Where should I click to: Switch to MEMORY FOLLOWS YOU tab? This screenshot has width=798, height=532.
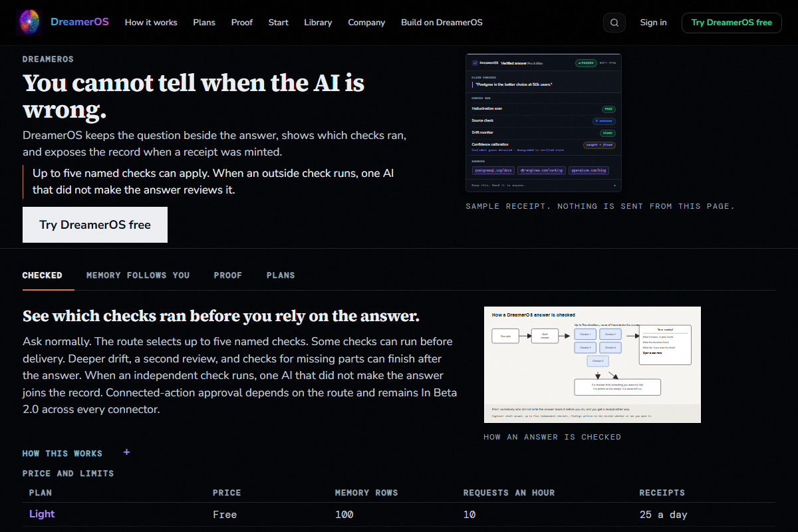(x=138, y=275)
